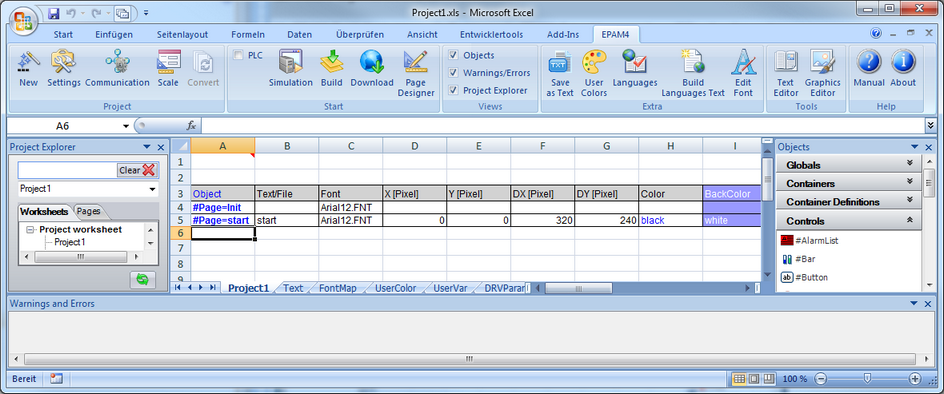Click the white BackColor cell
Screen dimensions: 944x394
coord(731,220)
